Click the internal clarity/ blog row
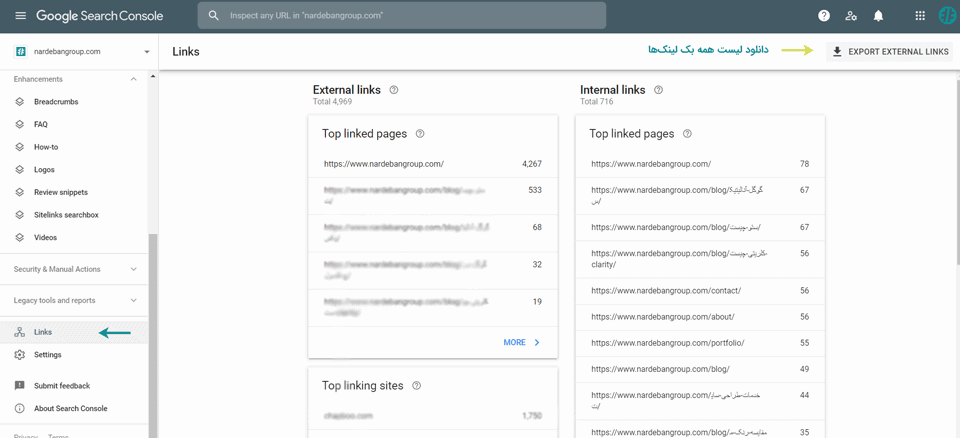The width and height of the screenshot is (960, 438). tap(700, 259)
